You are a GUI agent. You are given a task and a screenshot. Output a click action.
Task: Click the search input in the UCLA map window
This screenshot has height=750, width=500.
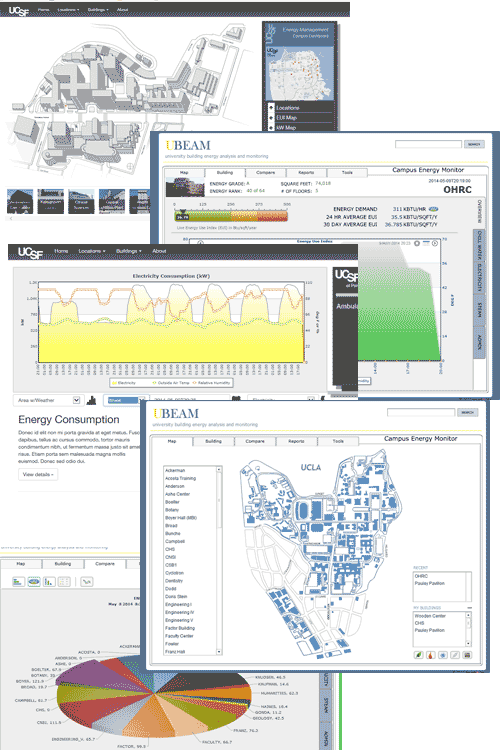[421, 412]
